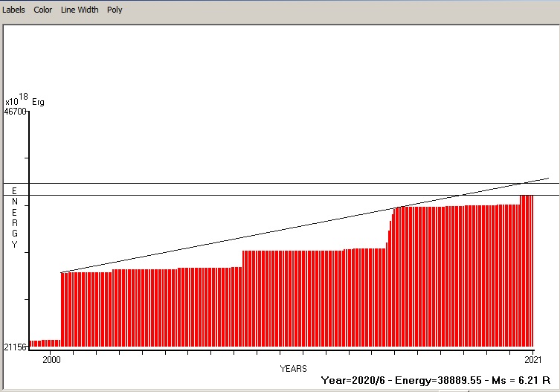
Task: Click the starting point of diagonal trend line
Action: 61,272
